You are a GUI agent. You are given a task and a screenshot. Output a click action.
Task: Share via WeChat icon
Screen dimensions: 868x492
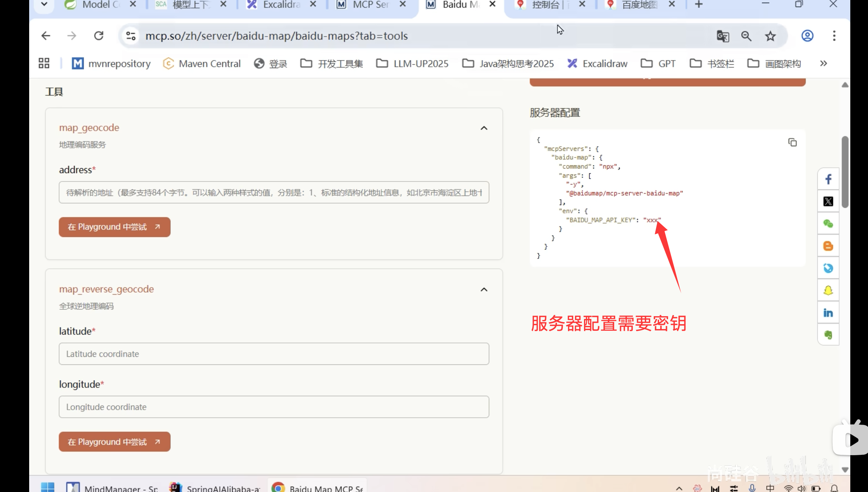828,224
